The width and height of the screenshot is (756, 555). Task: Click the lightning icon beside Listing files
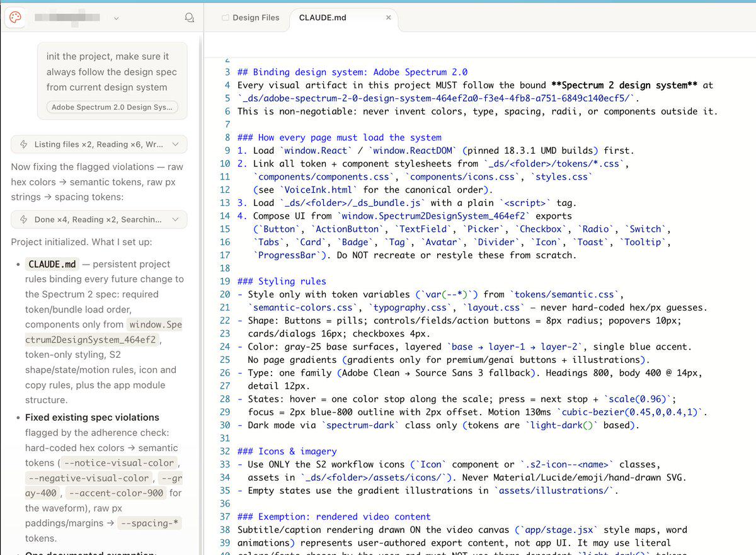tap(24, 144)
